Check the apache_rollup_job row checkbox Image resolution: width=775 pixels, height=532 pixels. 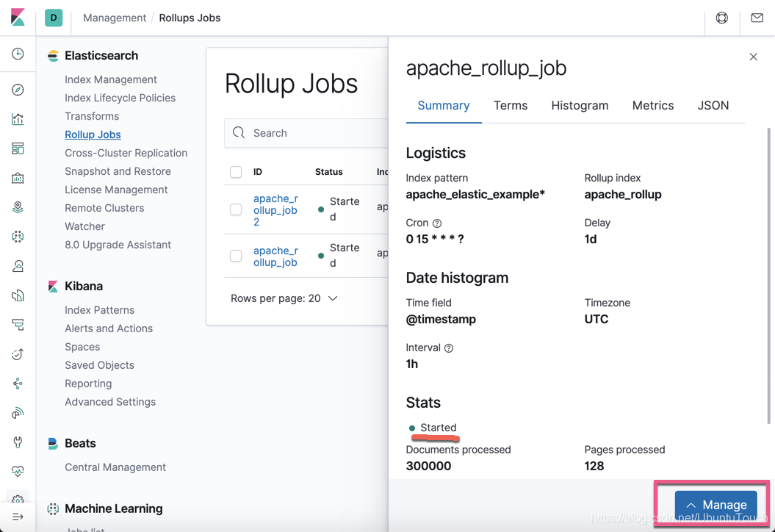coord(236,256)
